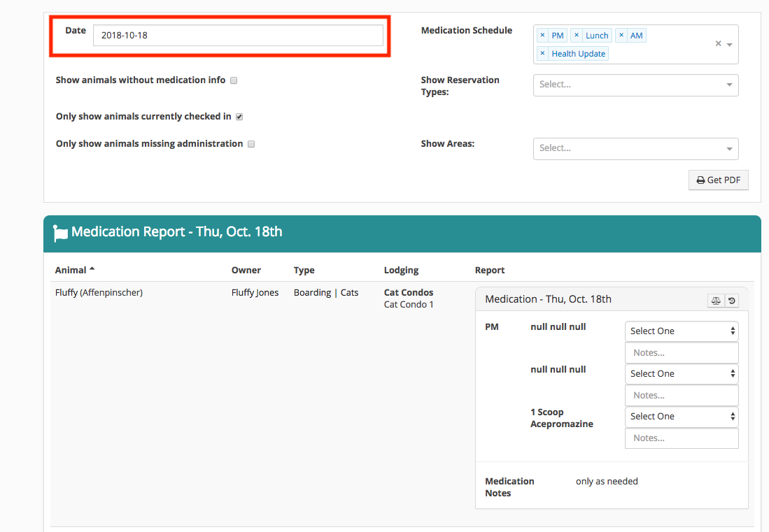Sort the Animal column using its sort arrow
This screenshot has width=769, height=532.
(90, 268)
